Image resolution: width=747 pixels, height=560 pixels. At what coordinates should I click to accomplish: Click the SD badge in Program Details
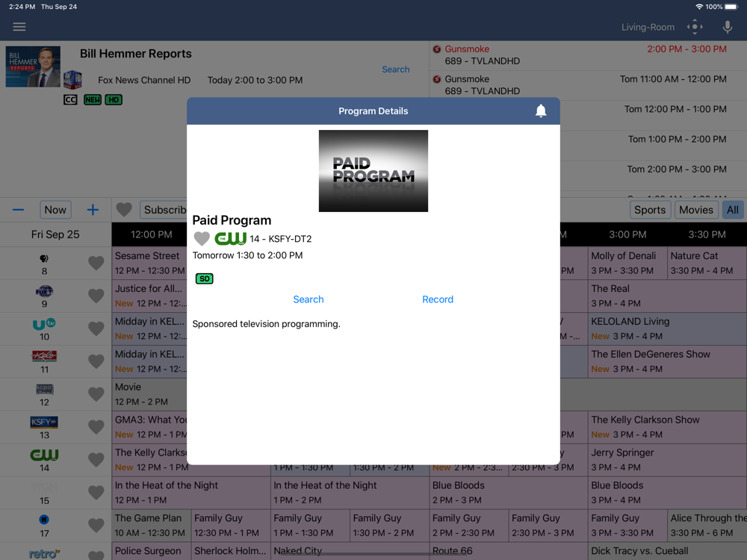[205, 279]
